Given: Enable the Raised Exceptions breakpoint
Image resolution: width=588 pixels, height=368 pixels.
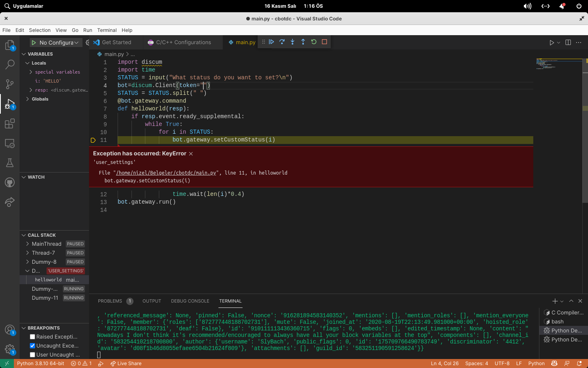Looking at the screenshot, I should click(32, 337).
